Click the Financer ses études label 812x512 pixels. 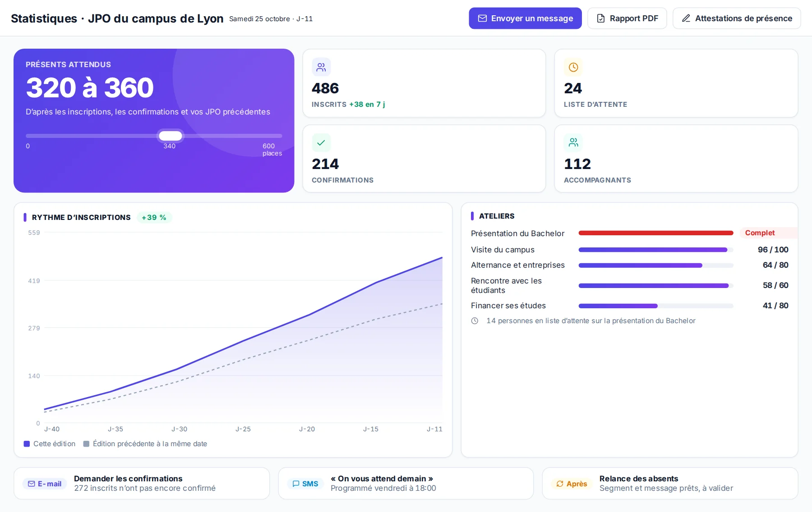point(508,306)
